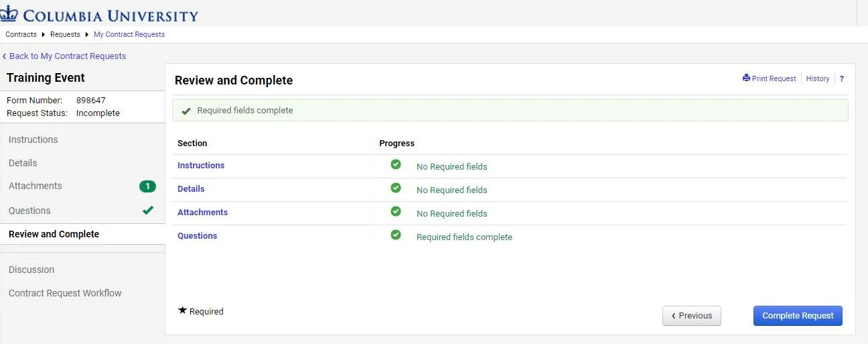868x344 pixels.
Task: Click the Columbia University crown logo
Action: click(9, 14)
